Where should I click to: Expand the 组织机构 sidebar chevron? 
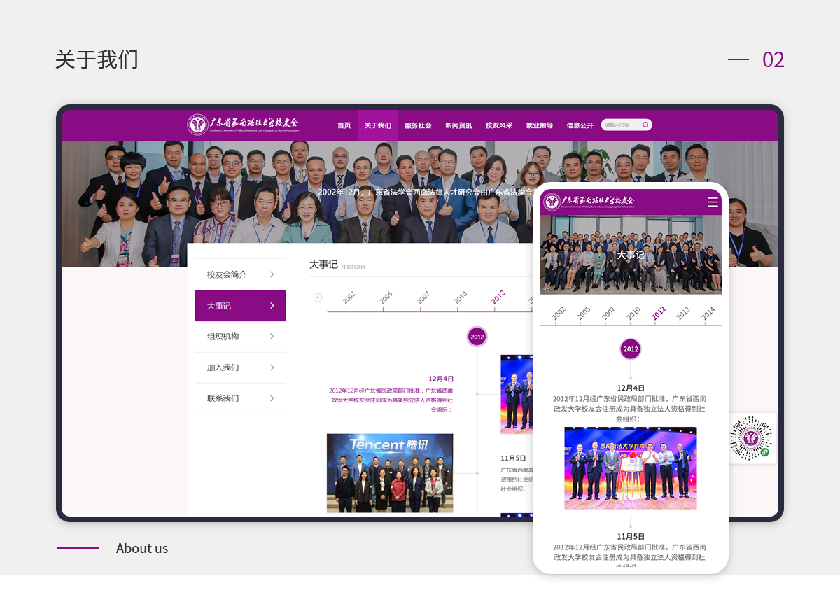pyautogui.click(x=272, y=337)
